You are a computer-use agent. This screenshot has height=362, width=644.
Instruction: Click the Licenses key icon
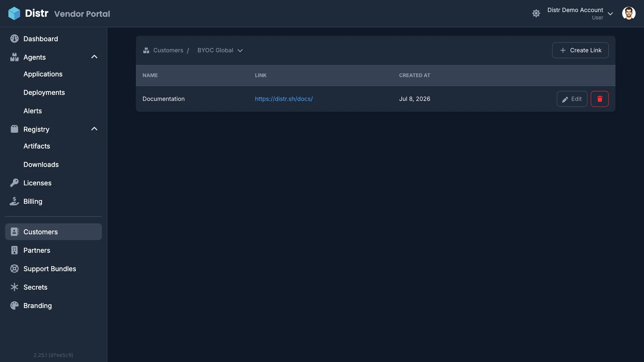coord(14,183)
